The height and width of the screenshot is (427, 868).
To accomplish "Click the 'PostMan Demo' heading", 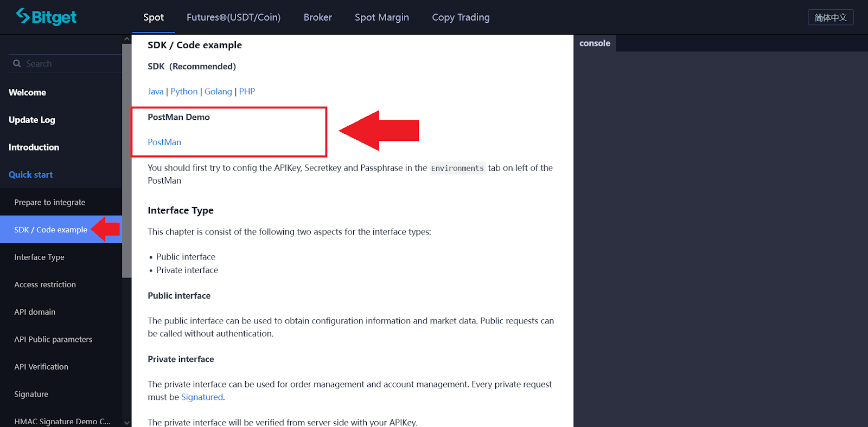I will coord(178,117).
